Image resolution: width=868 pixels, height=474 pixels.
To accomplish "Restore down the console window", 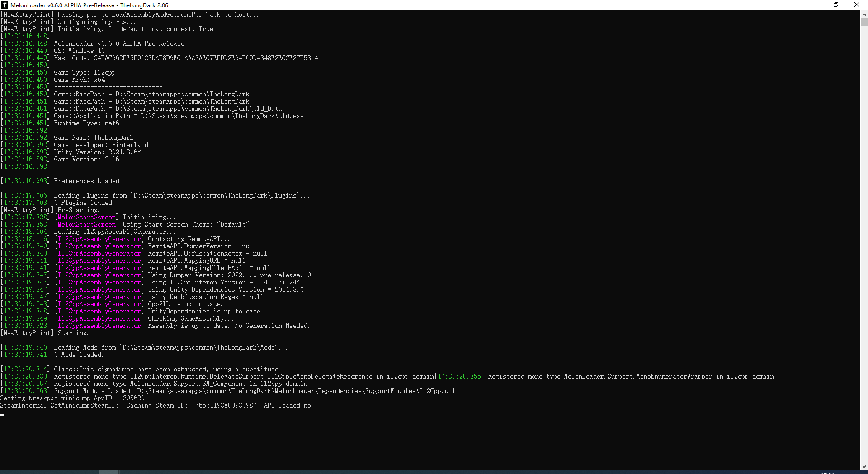I will tap(836, 5).
